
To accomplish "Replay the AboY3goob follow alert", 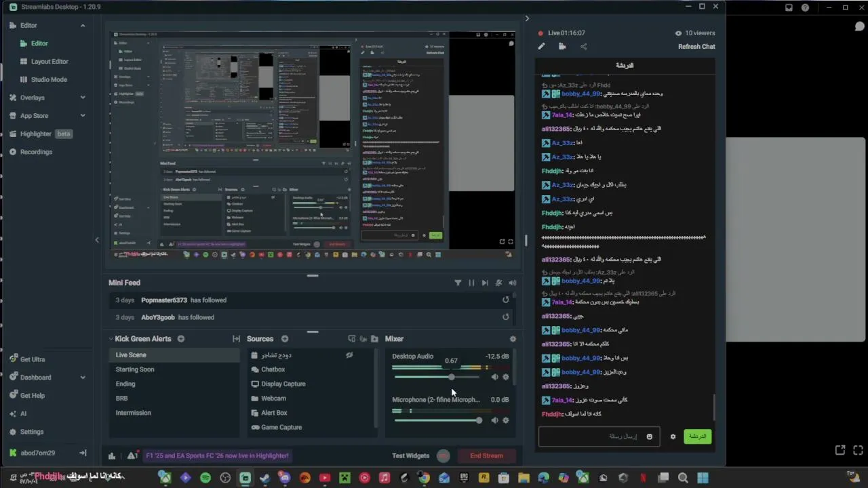I will click(505, 317).
